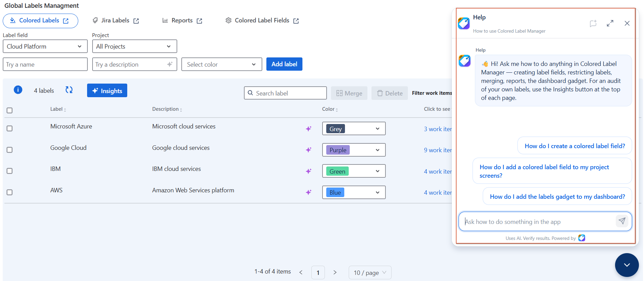Open the Select color dropdown
Viewport: 644px width, 281px height.
(x=222, y=64)
